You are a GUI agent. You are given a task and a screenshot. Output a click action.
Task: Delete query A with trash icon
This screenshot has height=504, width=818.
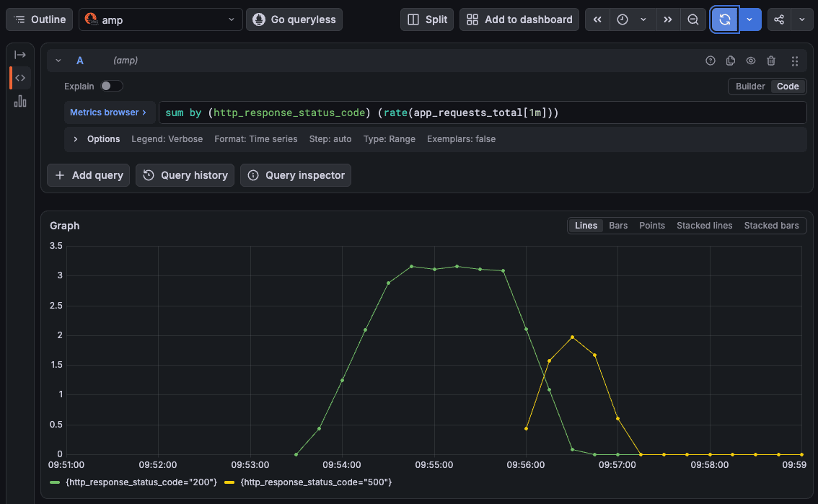tap(771, 61)
